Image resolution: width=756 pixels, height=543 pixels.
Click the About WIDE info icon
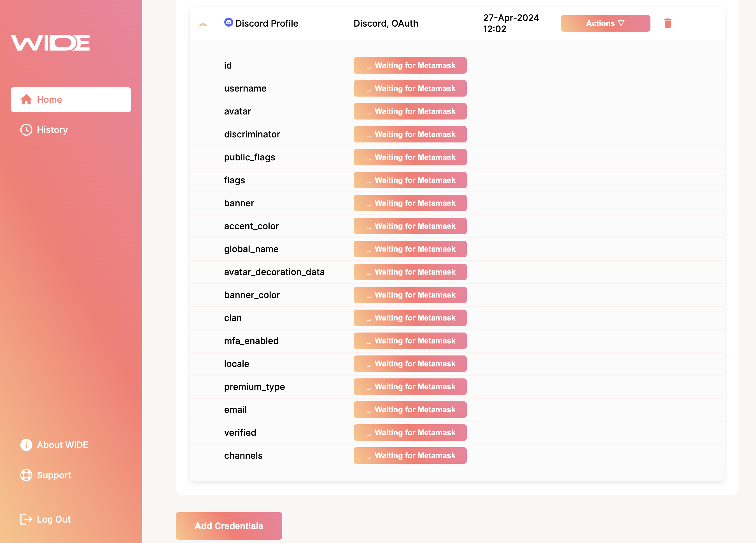(x=26, y=445)
